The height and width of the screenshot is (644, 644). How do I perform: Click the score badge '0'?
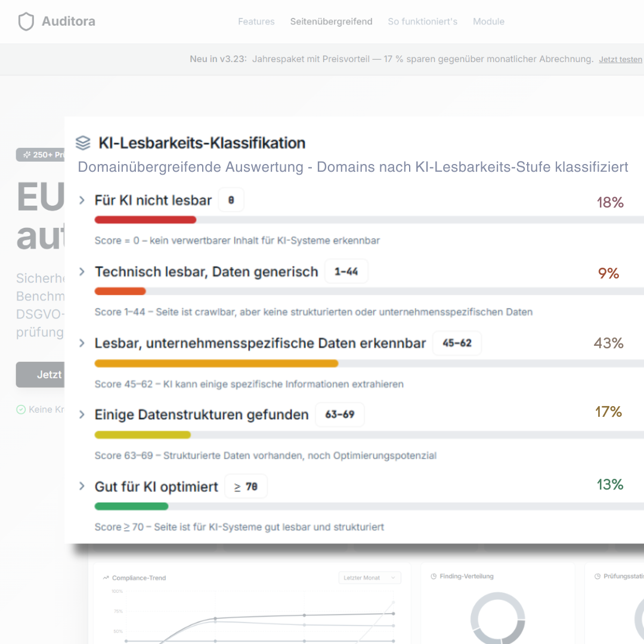click(231, 200)
